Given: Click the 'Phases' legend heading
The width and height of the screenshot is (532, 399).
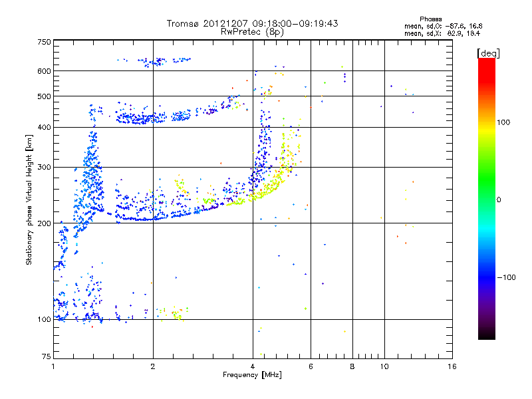Looking at the screenshot, I should (430, 19).
